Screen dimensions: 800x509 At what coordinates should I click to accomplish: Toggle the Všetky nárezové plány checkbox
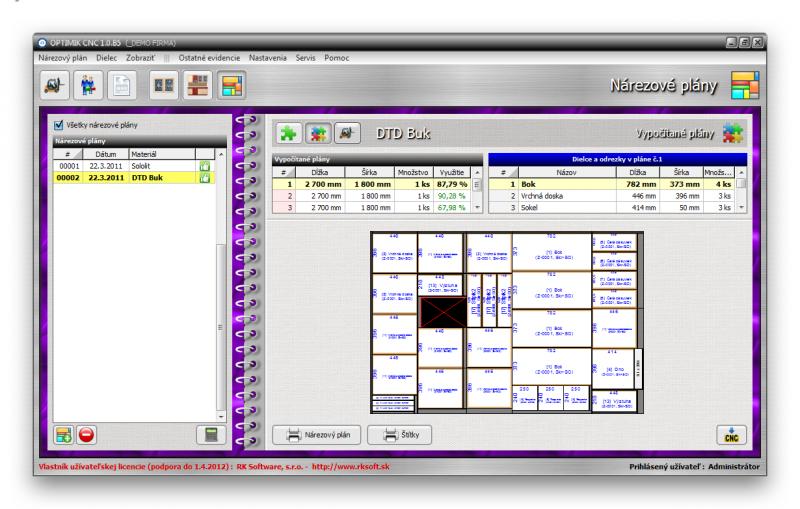[57, 126]
